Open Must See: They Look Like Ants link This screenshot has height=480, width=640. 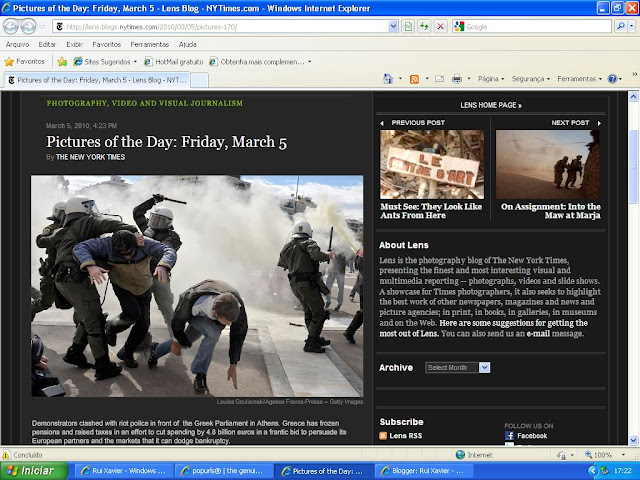click(x=431, y=211)
